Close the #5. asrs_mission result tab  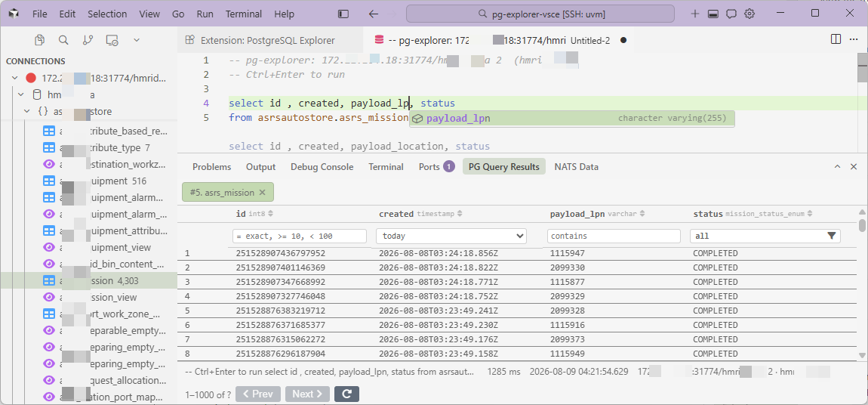(x=263, y=192)
